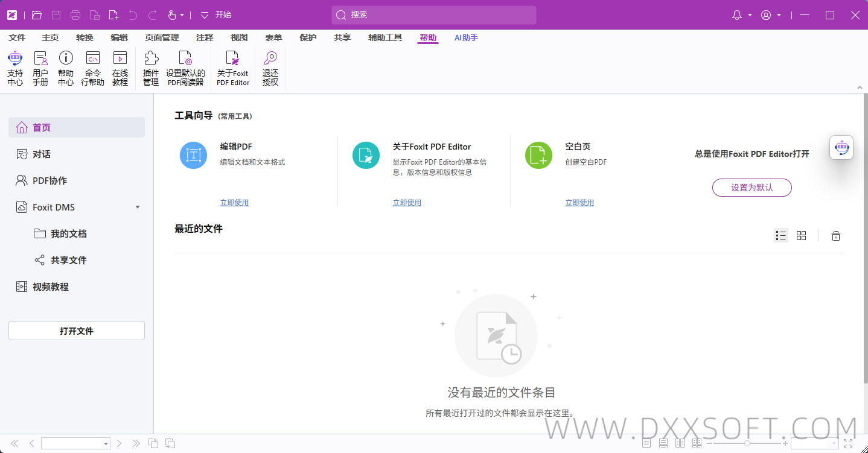The width and height of the screenshot is (868, 453).
Task: Click the Blank Page (空白页) green icon
Action: (539, 155)
